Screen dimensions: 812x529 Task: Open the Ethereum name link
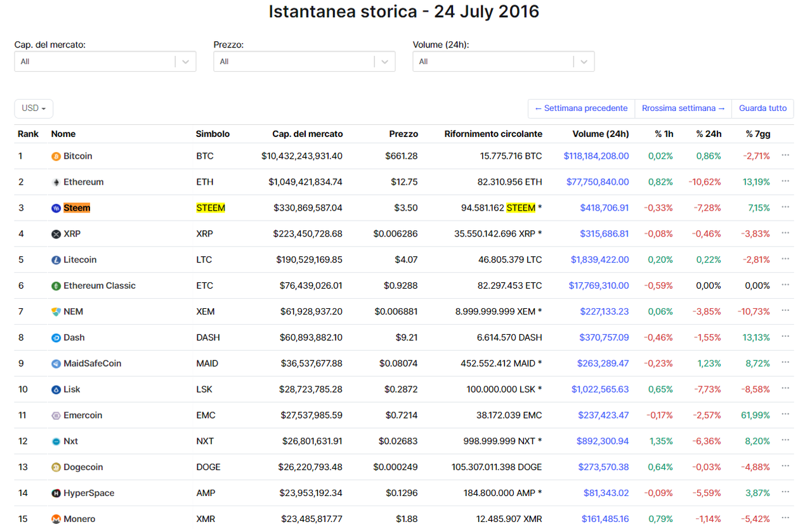84,182
